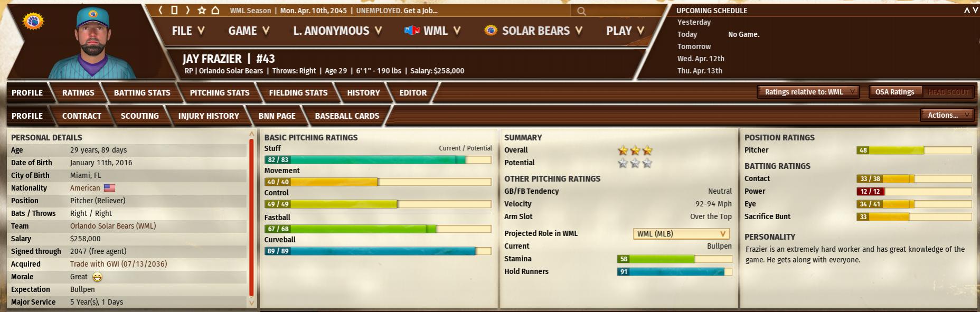Click Jay Frazier's player portrait

pyautogui.click(x=93, y=42)
